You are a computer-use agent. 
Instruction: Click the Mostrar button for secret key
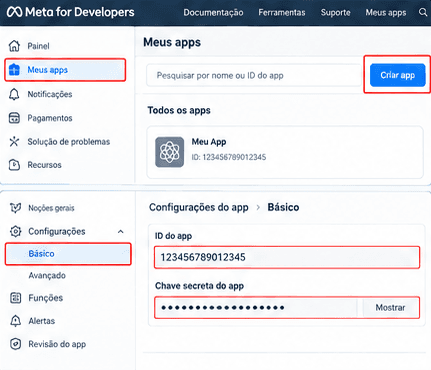[x=390, y=307]
